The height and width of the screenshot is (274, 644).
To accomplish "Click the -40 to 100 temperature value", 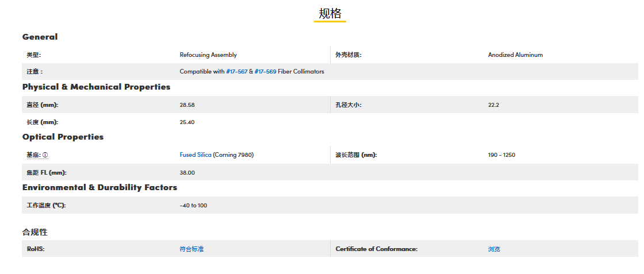I will [x=193, y=206].
